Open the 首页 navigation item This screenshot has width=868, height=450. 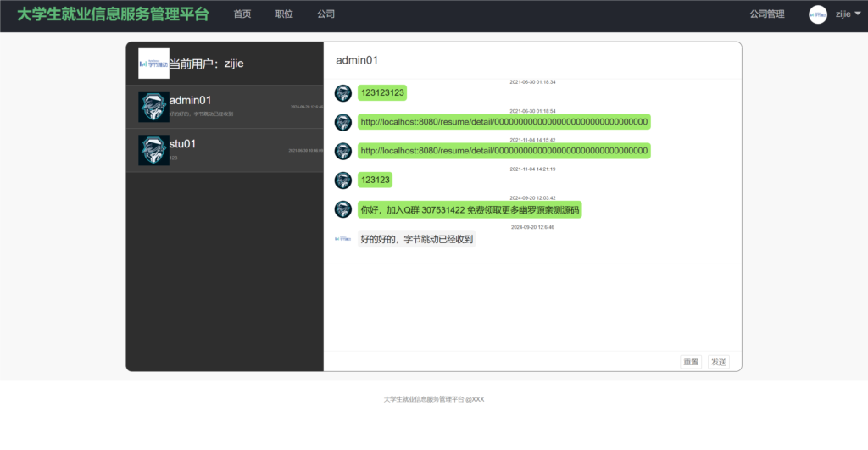(242, 14)
